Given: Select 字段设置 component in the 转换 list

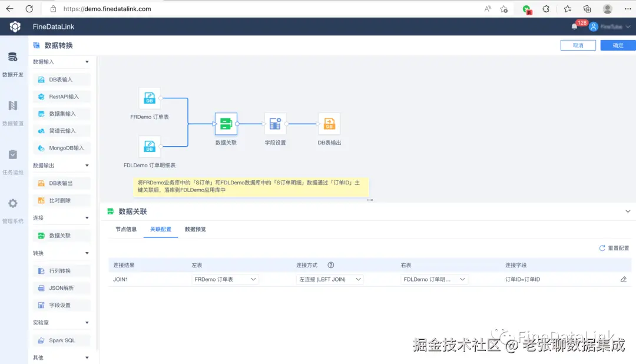Looking at the screenshot, I should point(62,305).
